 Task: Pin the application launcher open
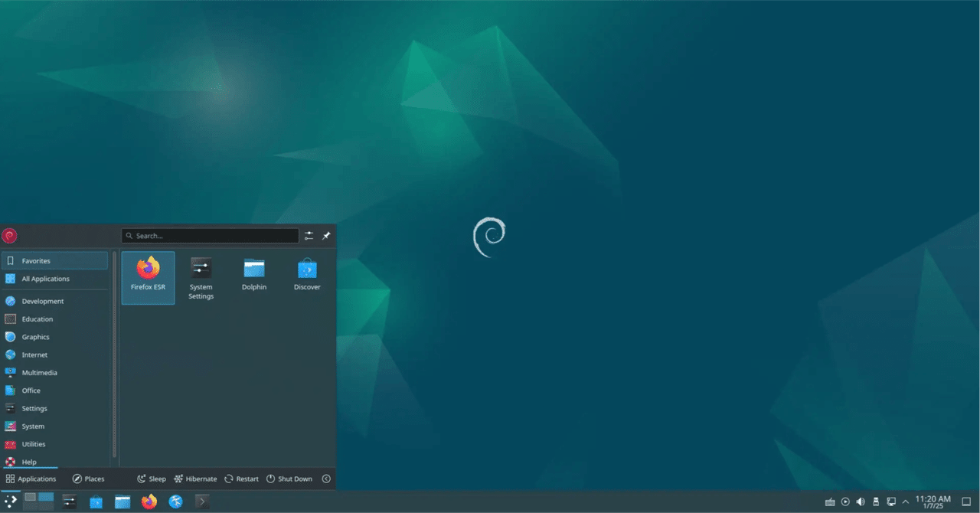[326, 236]
